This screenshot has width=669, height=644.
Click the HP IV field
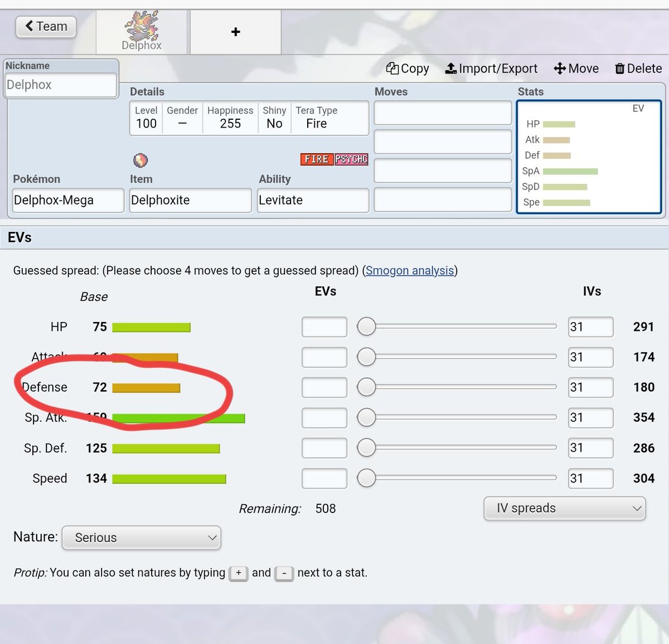point(591,327)
